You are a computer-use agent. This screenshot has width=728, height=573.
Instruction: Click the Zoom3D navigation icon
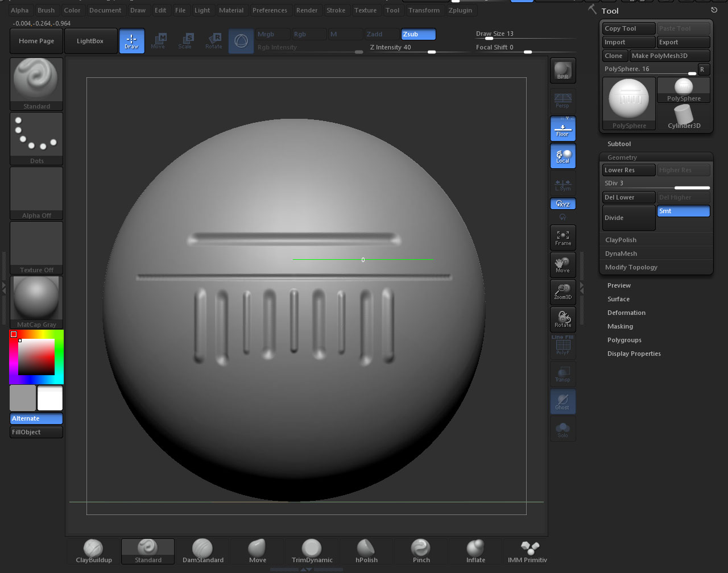click(562, 292)
